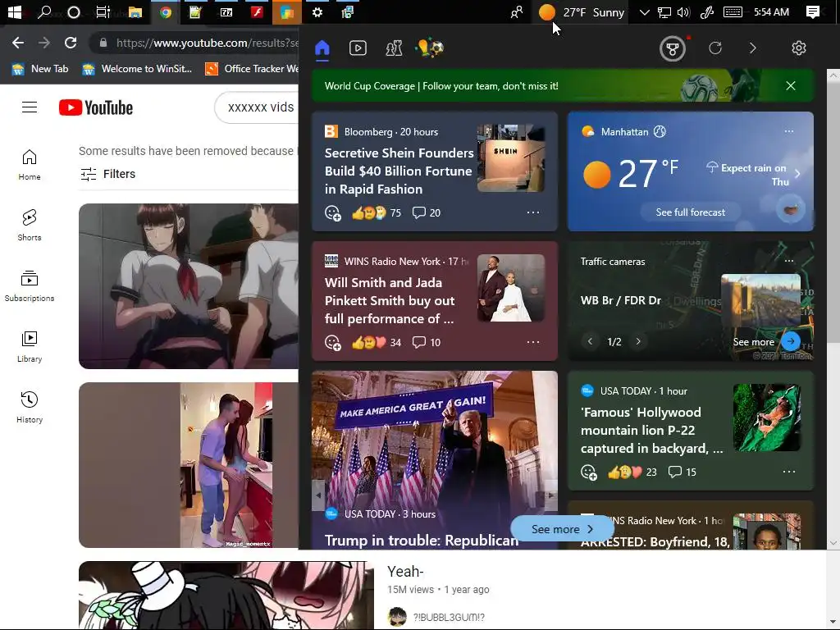Click YouTube search box with xxxxxx vids
Image resolution: width=840 pixels, height=630 pixels.
[x=257, y=107]
